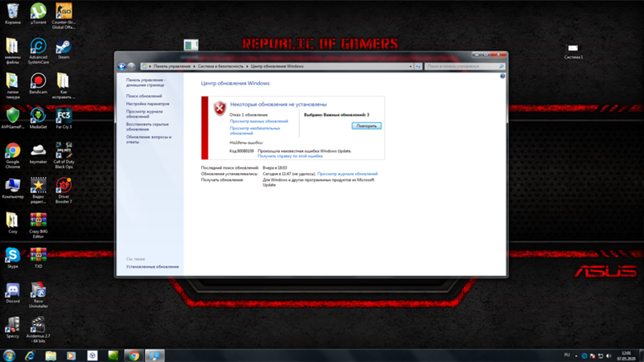Open Crazy IMG Editor desktop icon

(38, 225)
